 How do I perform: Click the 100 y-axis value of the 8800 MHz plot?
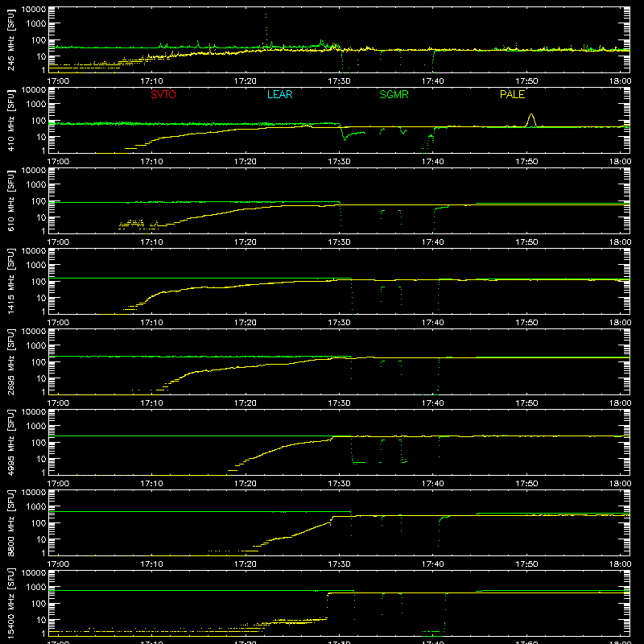(x=39, y=523)
